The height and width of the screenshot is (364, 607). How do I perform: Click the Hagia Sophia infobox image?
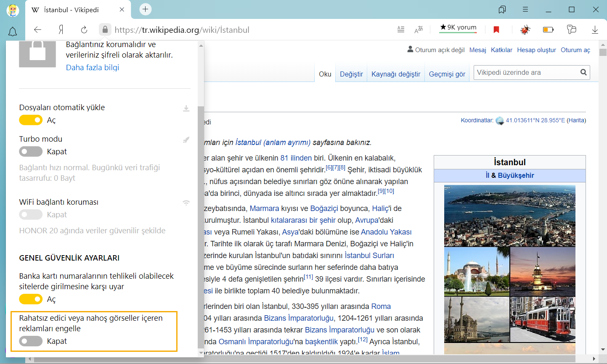click(477, 272)
